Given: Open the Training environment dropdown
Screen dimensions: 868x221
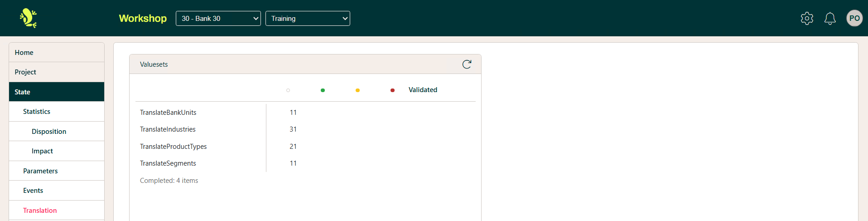Looking at the screenshot, I should pos(308,19).
